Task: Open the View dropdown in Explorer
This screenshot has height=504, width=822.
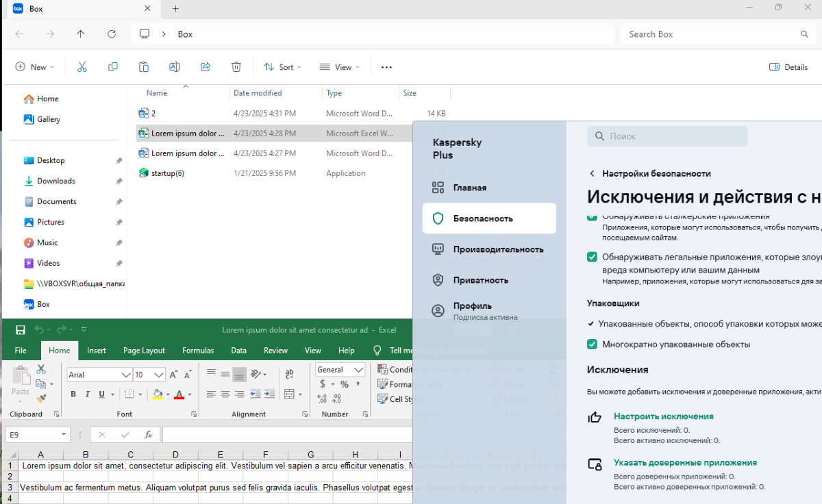Action: pos(340,67)
